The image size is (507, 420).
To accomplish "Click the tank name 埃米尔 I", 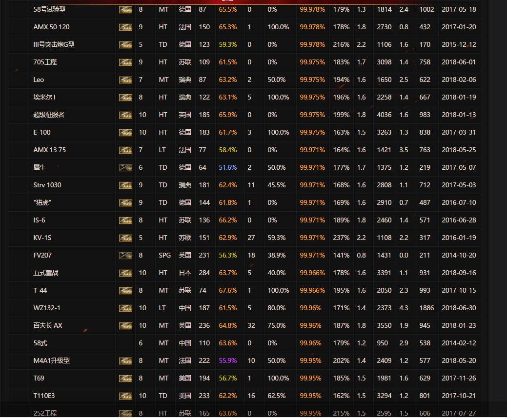I will click(44, 97).
